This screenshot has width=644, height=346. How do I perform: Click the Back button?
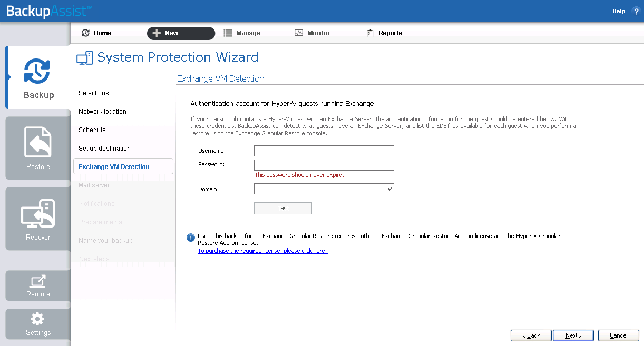pyautogui.click(x=531, y=335)
